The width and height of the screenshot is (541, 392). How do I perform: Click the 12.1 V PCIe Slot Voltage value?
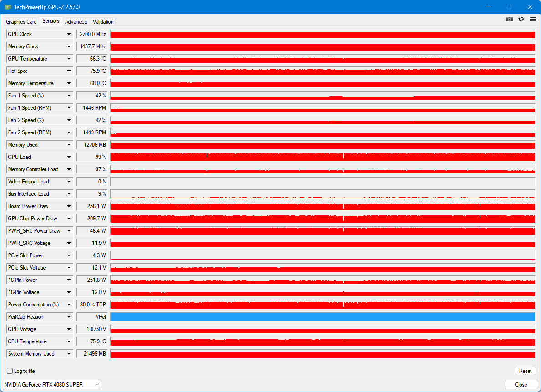click(92, 268)
